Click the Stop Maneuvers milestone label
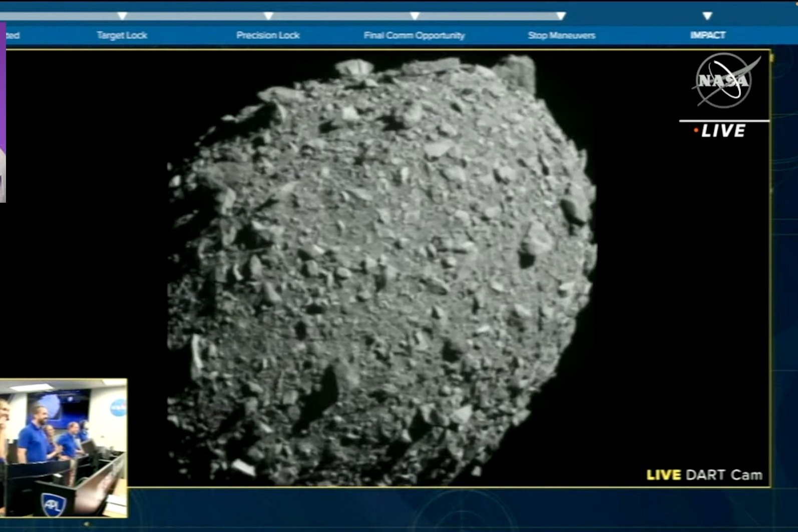Screen dimensions: 798x532 (x=561, y=36)
